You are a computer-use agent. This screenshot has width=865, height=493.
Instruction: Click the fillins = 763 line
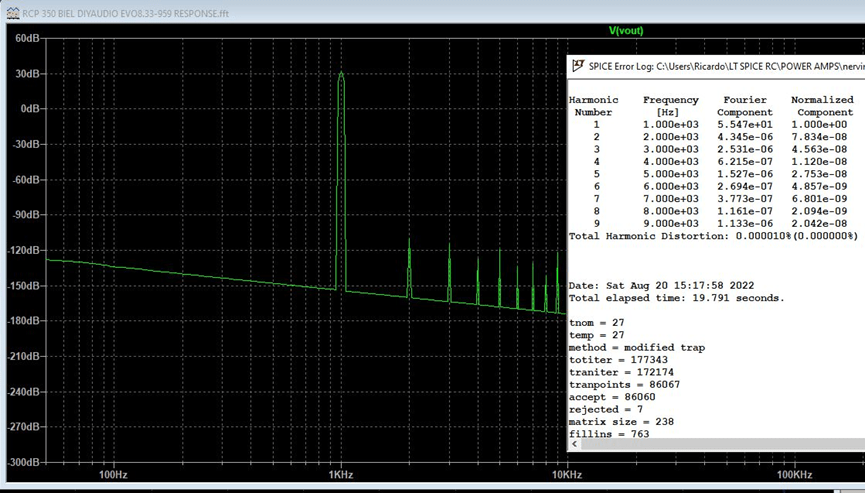point(609,434)
